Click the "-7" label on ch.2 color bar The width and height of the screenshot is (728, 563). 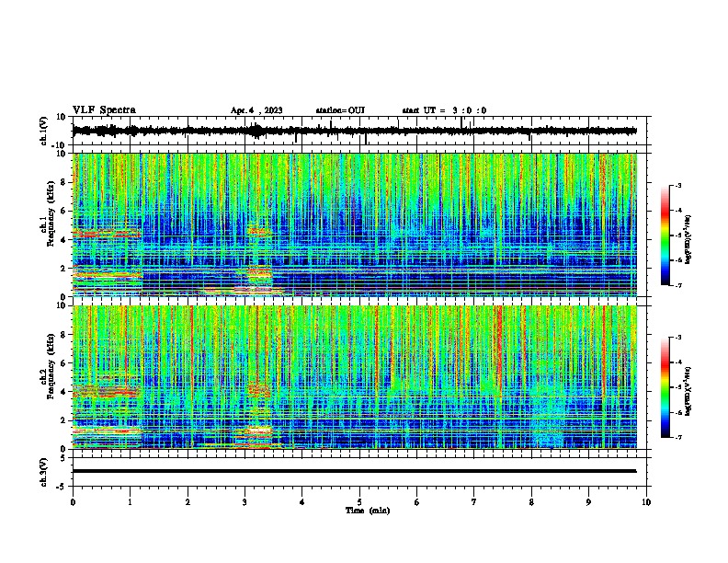coord(677,438)
